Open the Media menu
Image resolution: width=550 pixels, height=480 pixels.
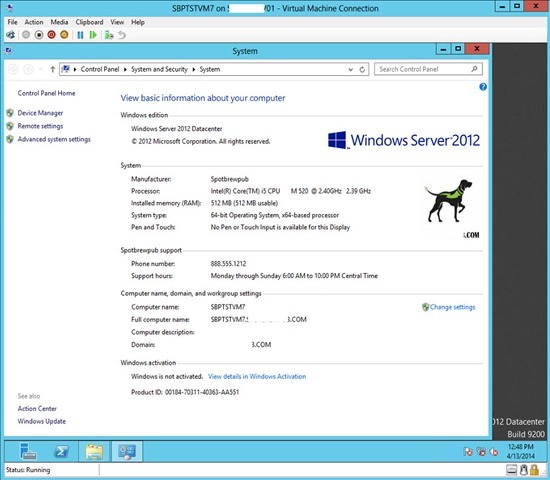(x=59, y=22)
